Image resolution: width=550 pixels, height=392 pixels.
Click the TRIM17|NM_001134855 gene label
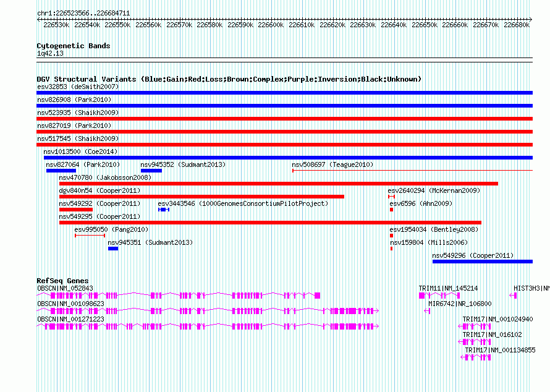500,350
